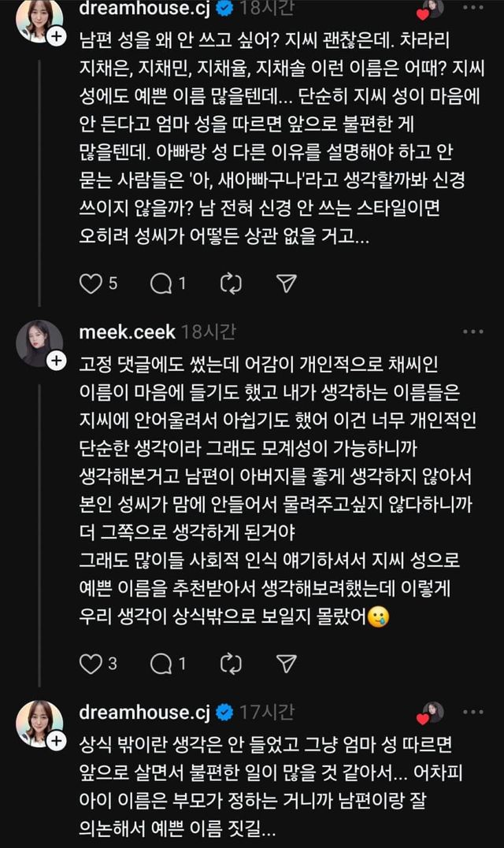Open the three-dot menu on the 17시간 post
The image size is (504, 848).
tap(473, 713)
